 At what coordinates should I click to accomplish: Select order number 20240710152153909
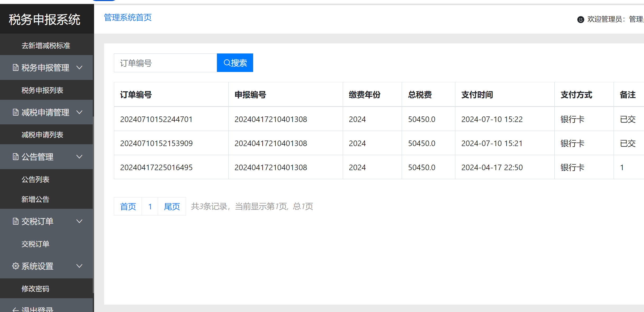(156, 143)
